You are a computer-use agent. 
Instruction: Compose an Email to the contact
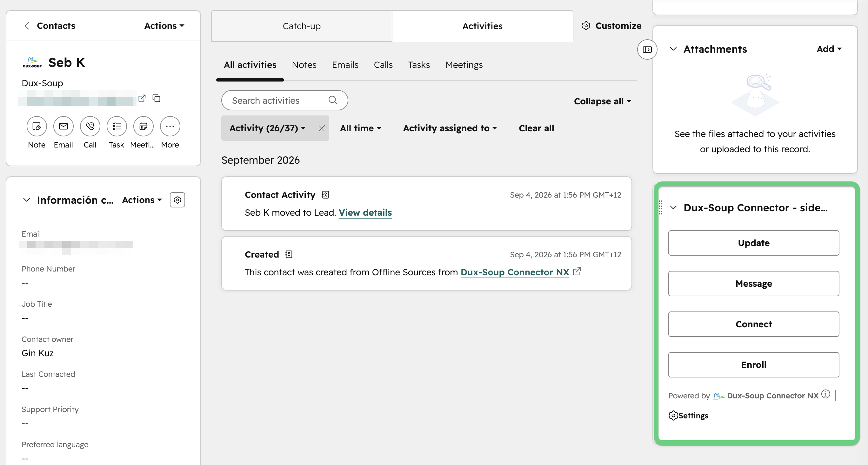click(63, 126)
